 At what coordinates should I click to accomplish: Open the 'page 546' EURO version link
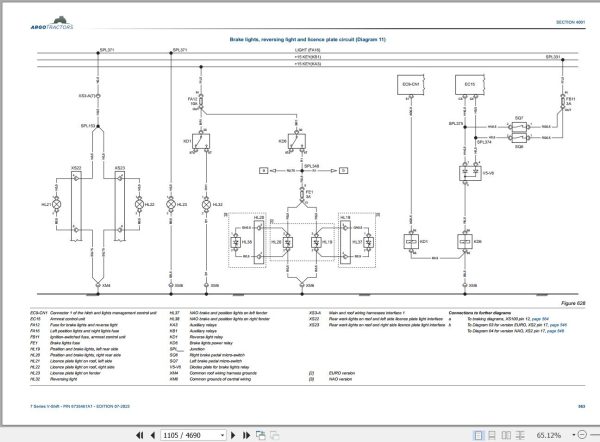click(x=558, y=325)
